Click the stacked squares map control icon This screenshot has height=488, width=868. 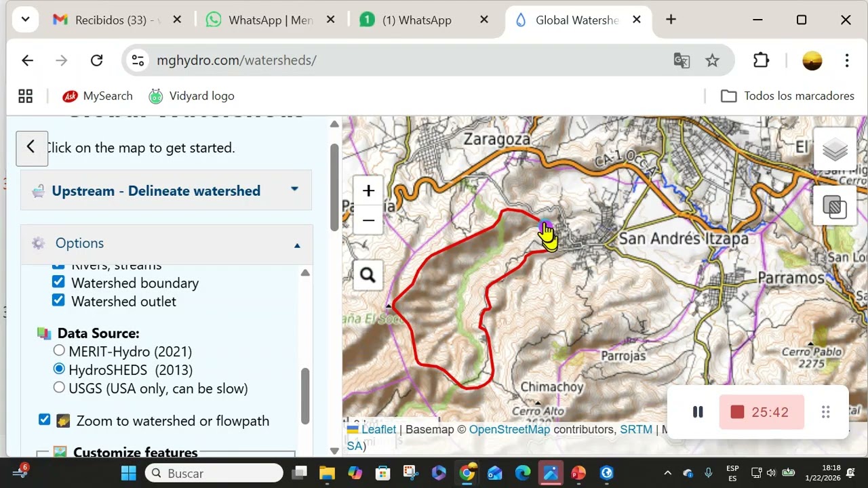click(835, 207)
